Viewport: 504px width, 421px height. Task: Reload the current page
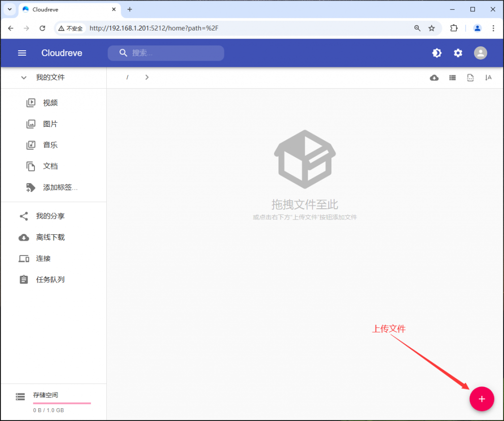[x=42, y=28]
